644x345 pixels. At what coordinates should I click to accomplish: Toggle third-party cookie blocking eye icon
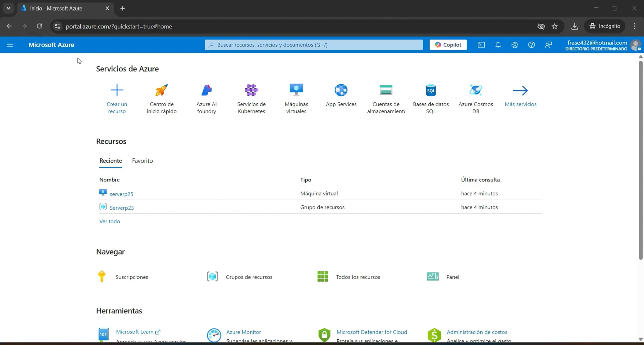click(541, 26)
